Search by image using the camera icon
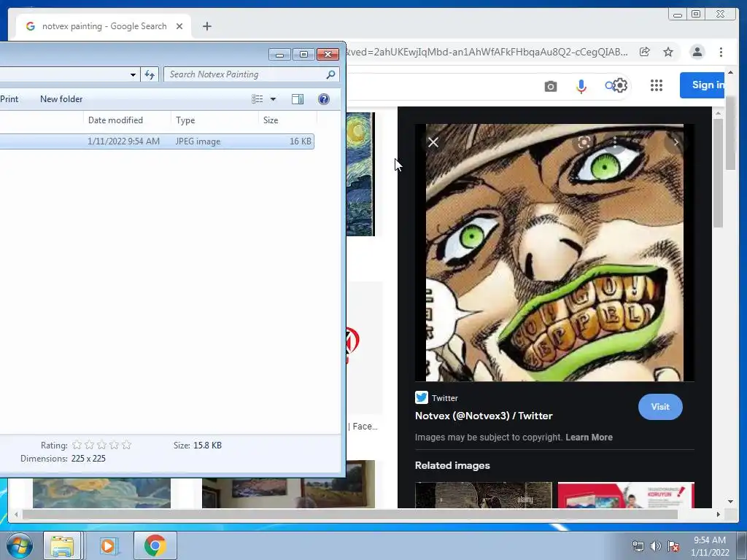Image resolution: width=747 pixels, height=560 pixels. point(550,86)
